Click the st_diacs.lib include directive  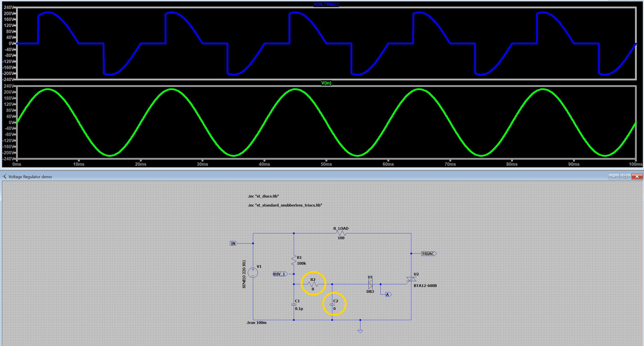[263, 196]
